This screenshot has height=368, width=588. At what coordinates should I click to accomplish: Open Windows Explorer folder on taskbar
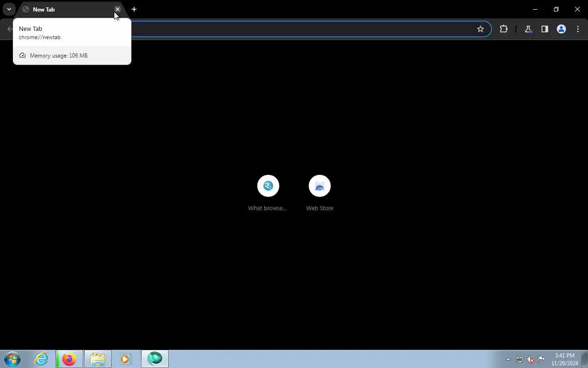(x=98, y=359)
